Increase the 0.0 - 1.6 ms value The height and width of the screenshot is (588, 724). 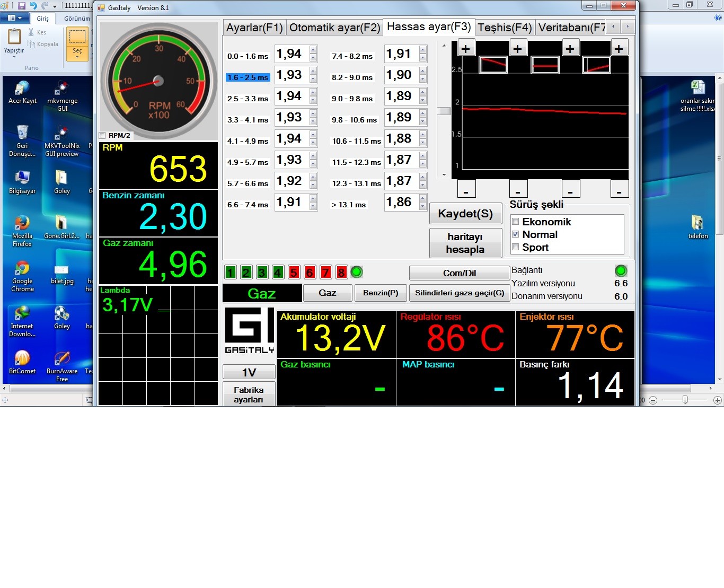(313, 50)
